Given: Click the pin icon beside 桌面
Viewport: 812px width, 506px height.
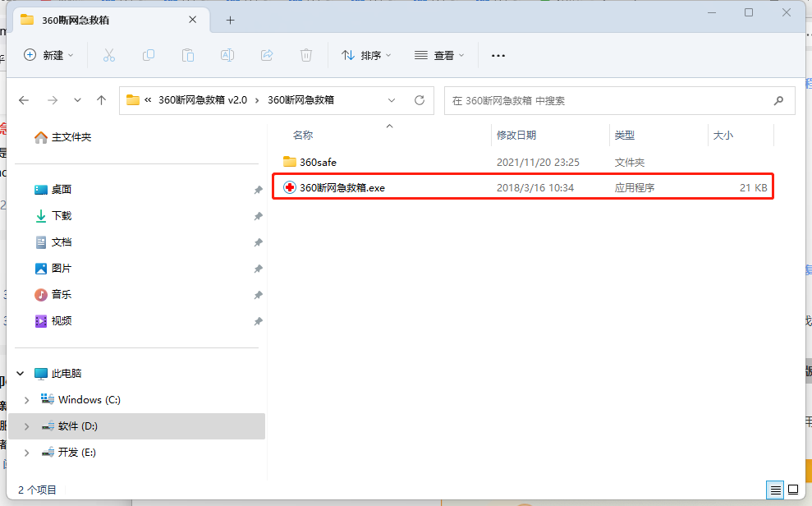Looking at the screenshot, I should [x=258, y=190].
